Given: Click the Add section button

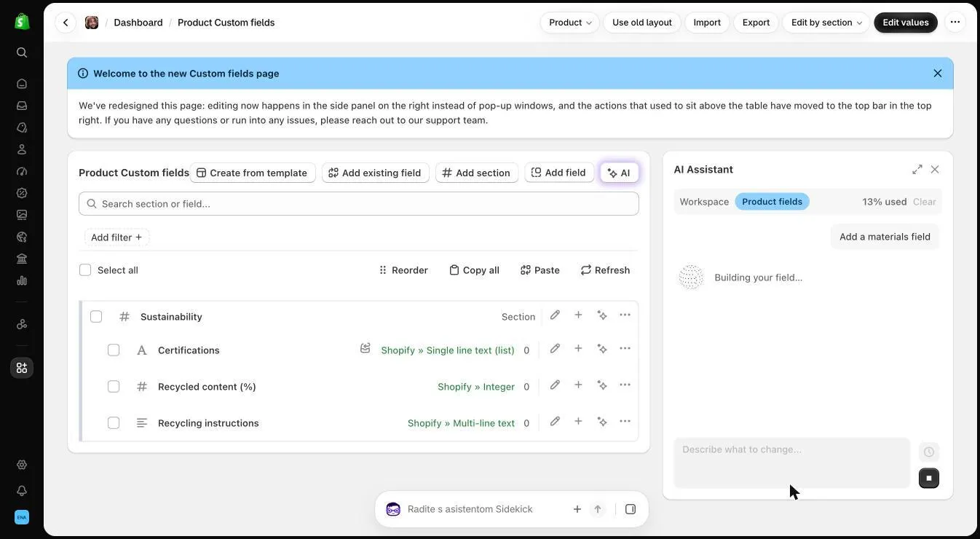Looking at the screenshot, I should (x=477, y=173).
